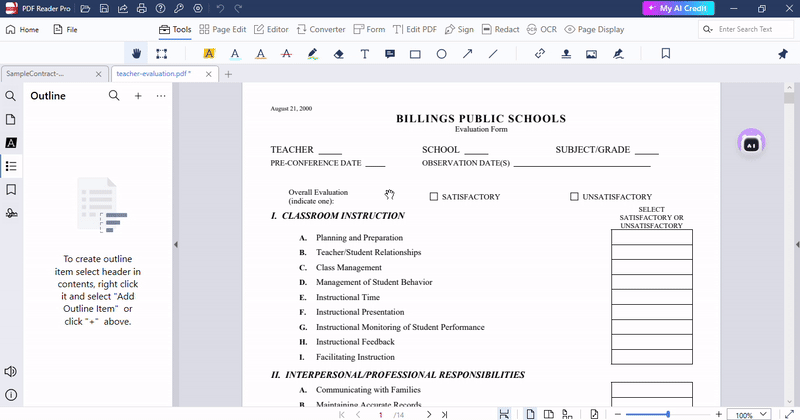Add a note comment with the speech bubble tool
Screen dimensions: 800x420
coord(390,54)
